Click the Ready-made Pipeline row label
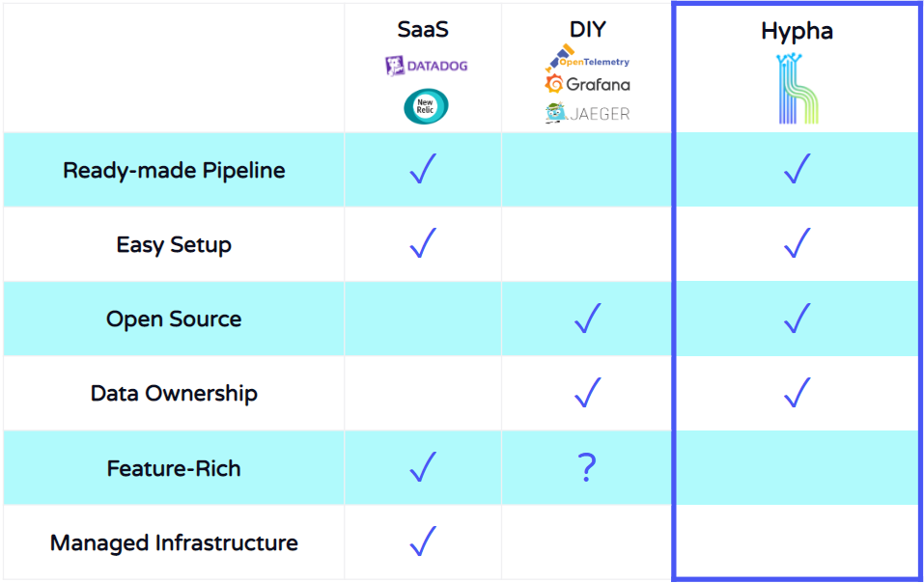 pos(174,170)
